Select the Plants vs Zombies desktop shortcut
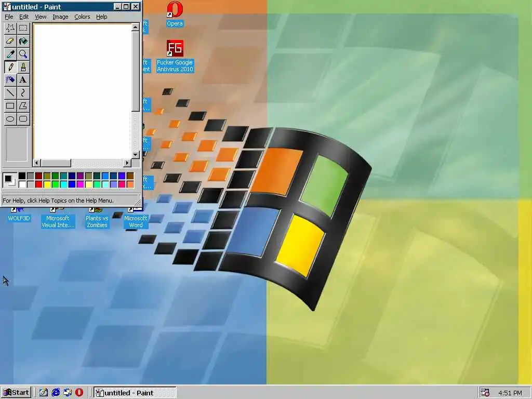The width and height of the screenshot is (532, 399). click(97, 218)
